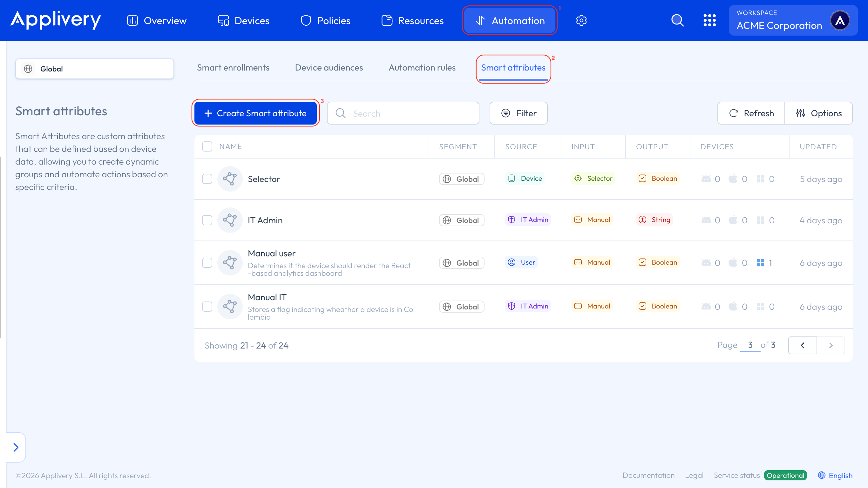Screen dimensions: 868x488
Task: Click Create Smart attribute button
Action: click(x=255, y=113)
